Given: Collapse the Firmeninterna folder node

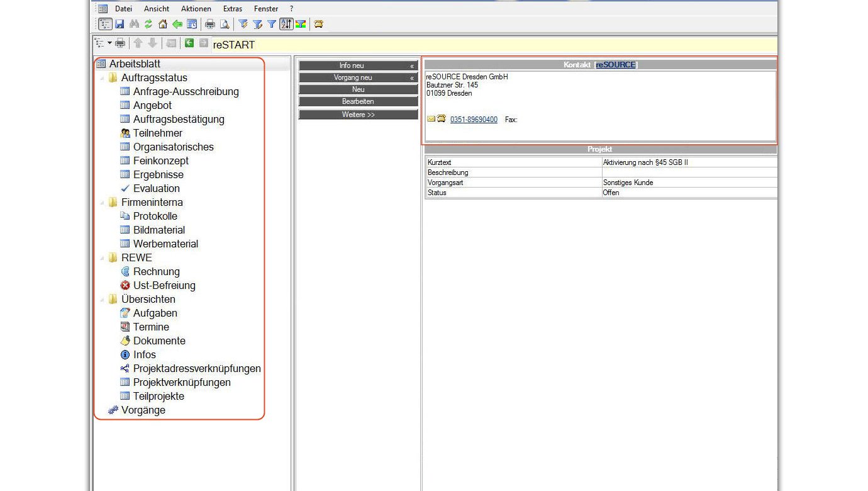Looking at the screenshot, I should (102, 203).
